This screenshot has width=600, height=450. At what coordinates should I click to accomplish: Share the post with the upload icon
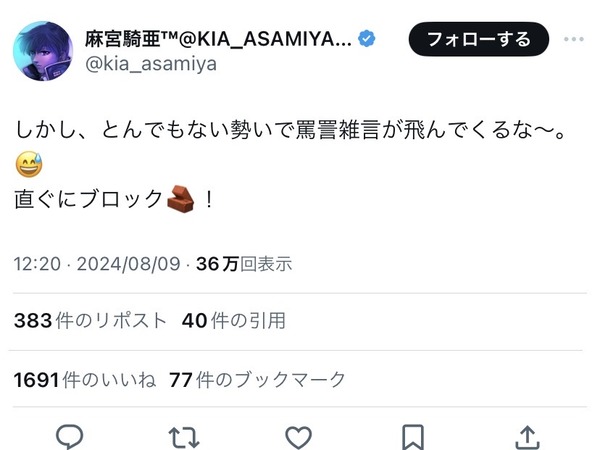click(x=527, y=437)
